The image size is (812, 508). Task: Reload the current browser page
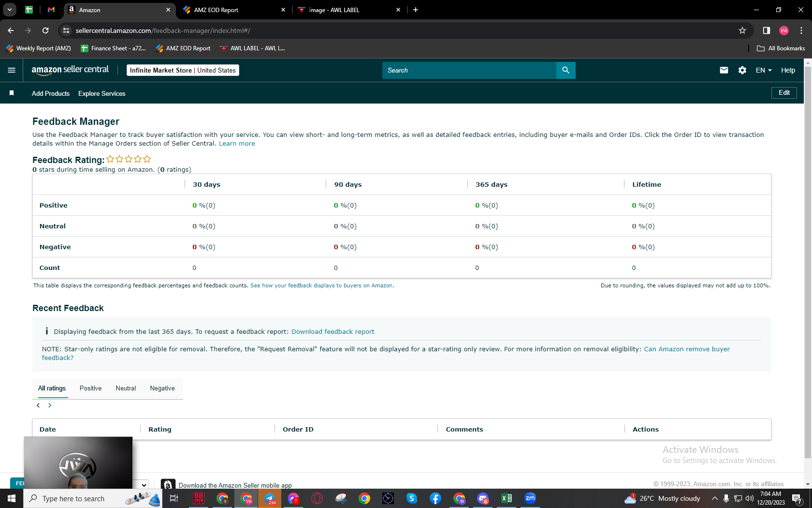45,30
